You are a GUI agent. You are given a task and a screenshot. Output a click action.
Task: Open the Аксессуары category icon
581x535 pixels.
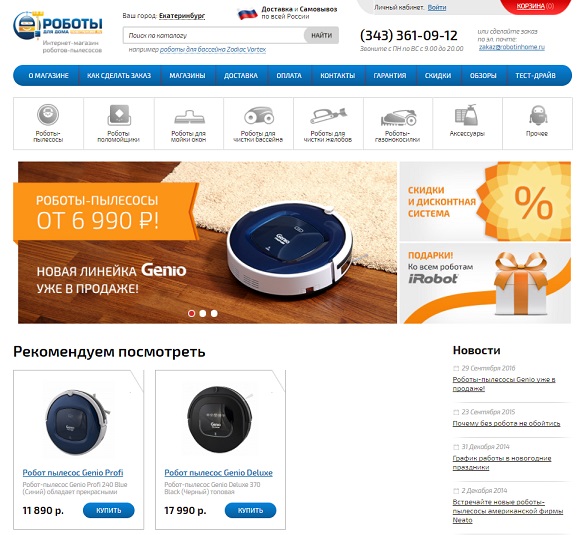(466, 114)
